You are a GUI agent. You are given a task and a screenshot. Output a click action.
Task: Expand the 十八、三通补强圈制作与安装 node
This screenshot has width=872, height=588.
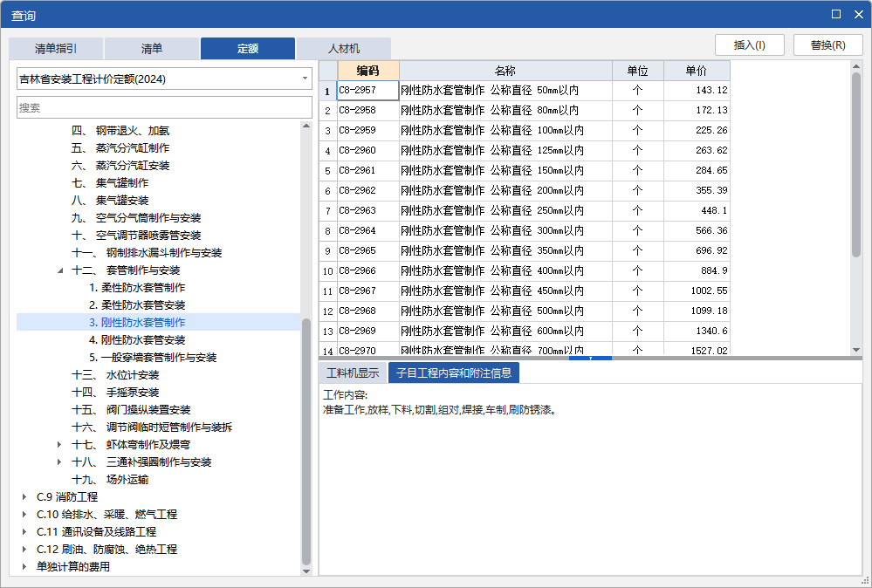(x=60, y=462)
